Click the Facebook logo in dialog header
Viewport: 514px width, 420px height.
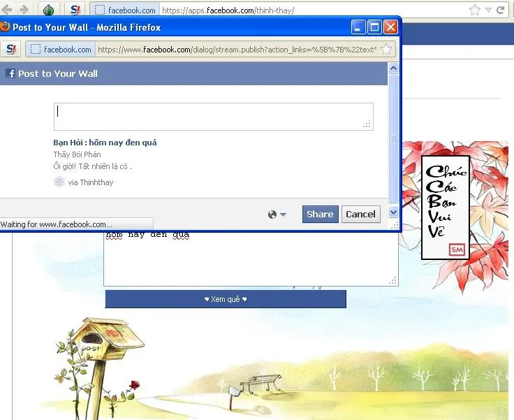click(10, 73)
